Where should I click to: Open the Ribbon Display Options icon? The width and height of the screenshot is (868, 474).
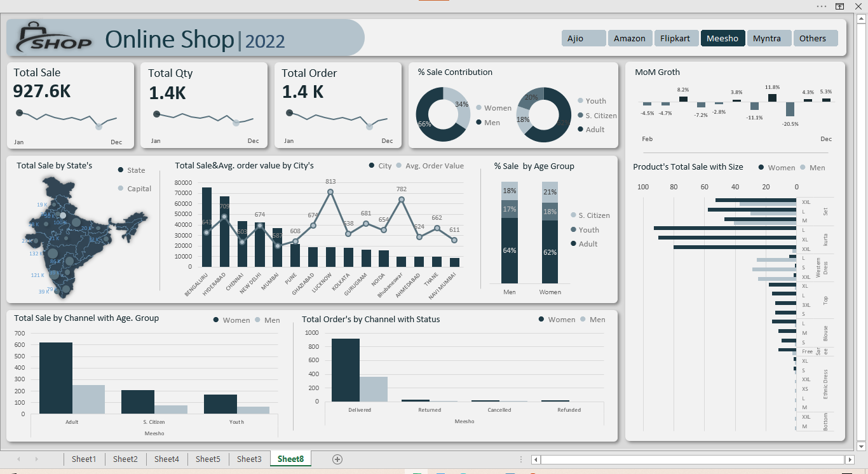pos(839,6)
